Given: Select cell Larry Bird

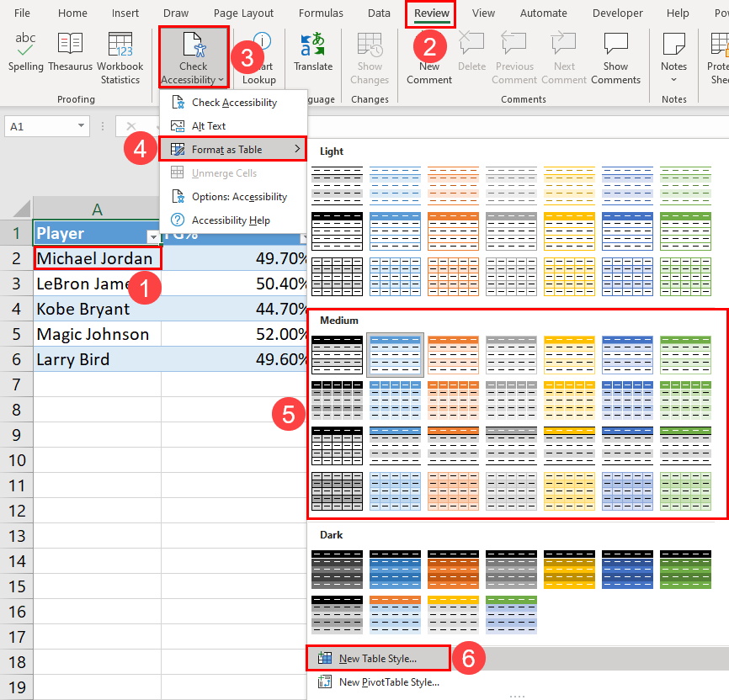Looking at the screenshot, I should point(97,359).
